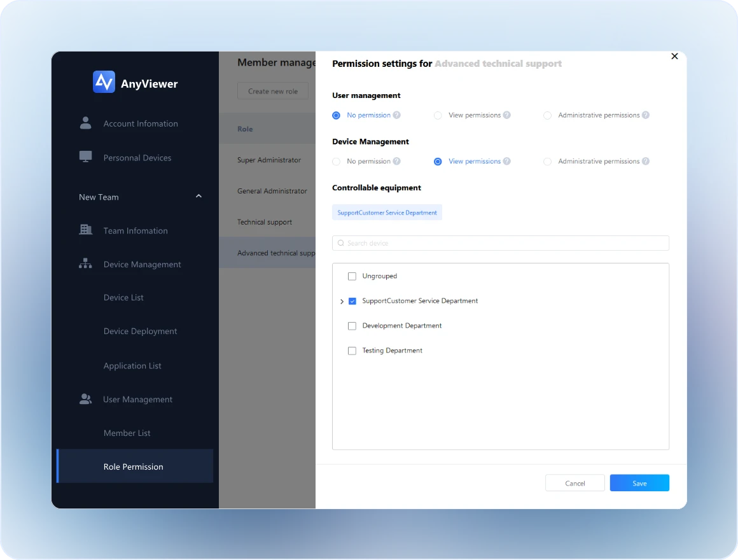Screen dimensions: 738x560
Task: Click help icon beside Device Management Administrative permissions
Action: tap(646, 161)
